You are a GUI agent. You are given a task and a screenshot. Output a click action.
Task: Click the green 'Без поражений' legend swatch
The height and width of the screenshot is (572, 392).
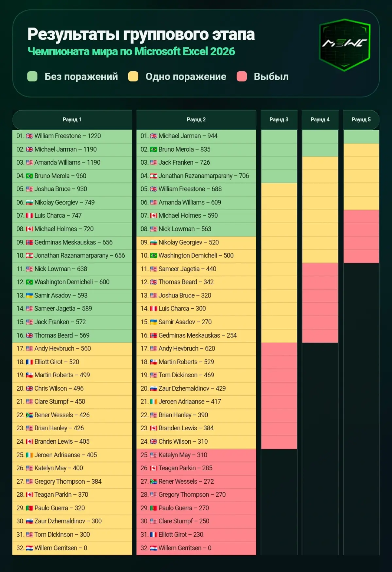point(32,77)
